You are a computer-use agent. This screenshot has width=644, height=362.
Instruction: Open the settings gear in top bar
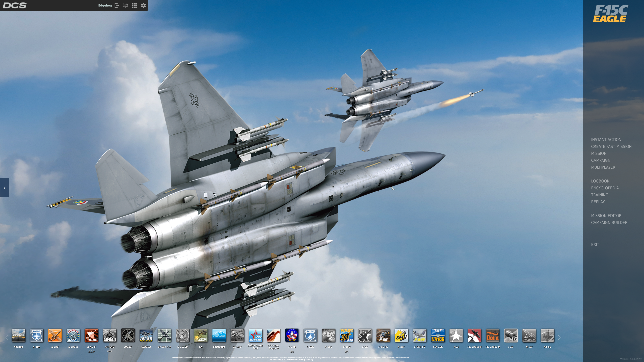coord(143,6)
